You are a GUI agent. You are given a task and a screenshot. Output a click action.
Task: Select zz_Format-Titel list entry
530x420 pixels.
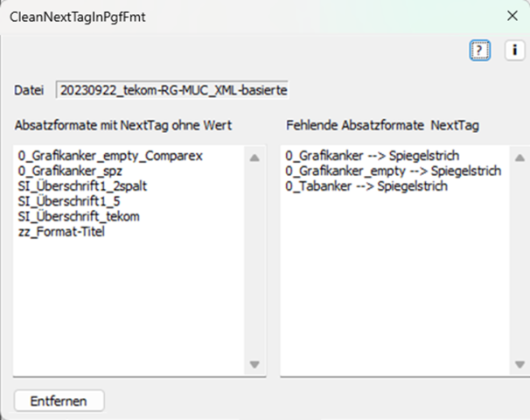(61, 231)
